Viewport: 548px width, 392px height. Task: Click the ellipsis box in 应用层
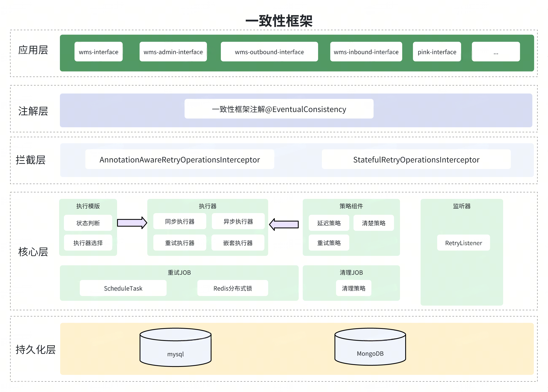(x=495, y=52)
